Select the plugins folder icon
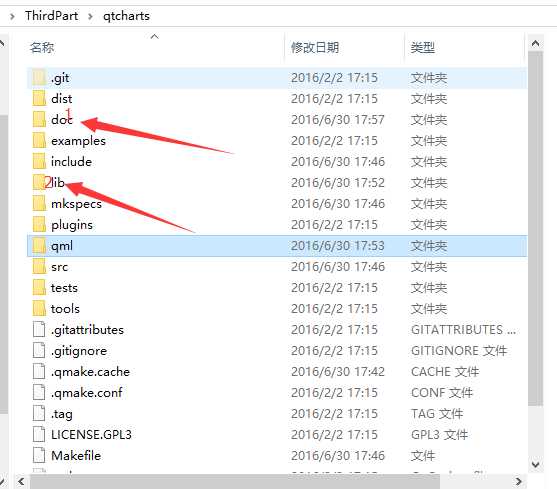Screen dimensions: 557x489 click(x=39, y=224)
